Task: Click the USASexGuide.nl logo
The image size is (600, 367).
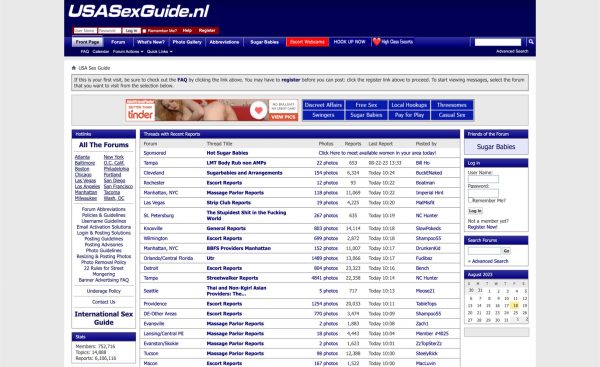Action: click(139, 11)
